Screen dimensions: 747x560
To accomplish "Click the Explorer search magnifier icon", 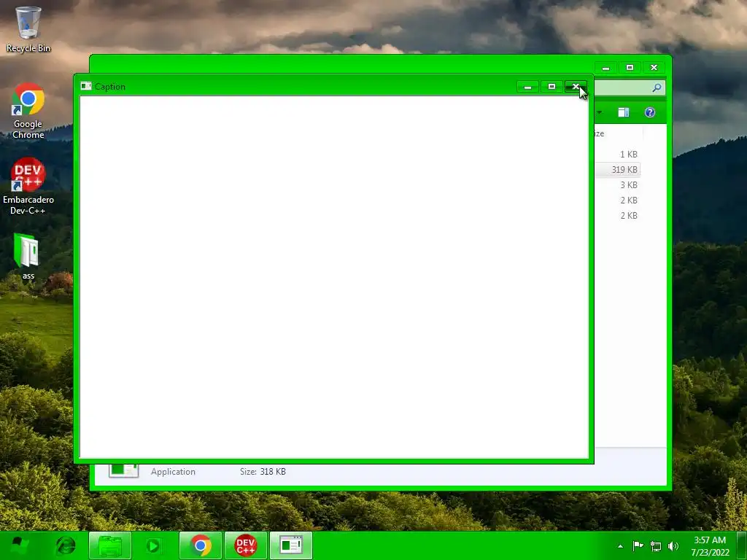I will click(x=657, y=87).
